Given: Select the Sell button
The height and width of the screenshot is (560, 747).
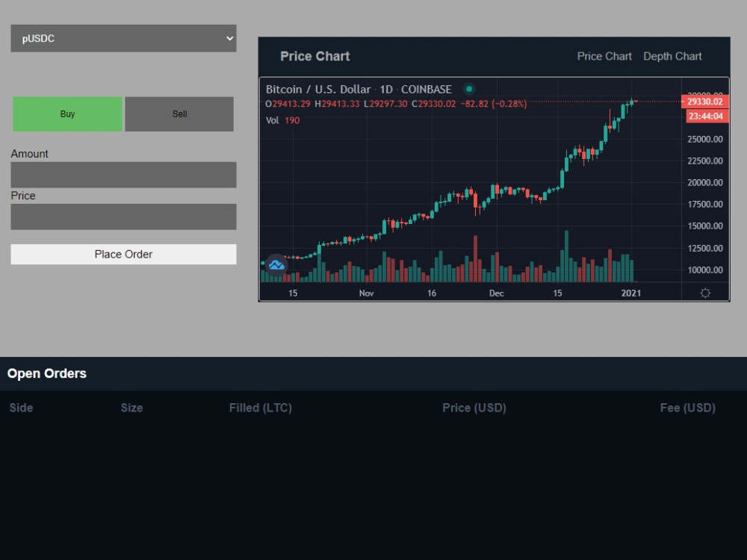Looking at the screenshot, I should [179, 113].
